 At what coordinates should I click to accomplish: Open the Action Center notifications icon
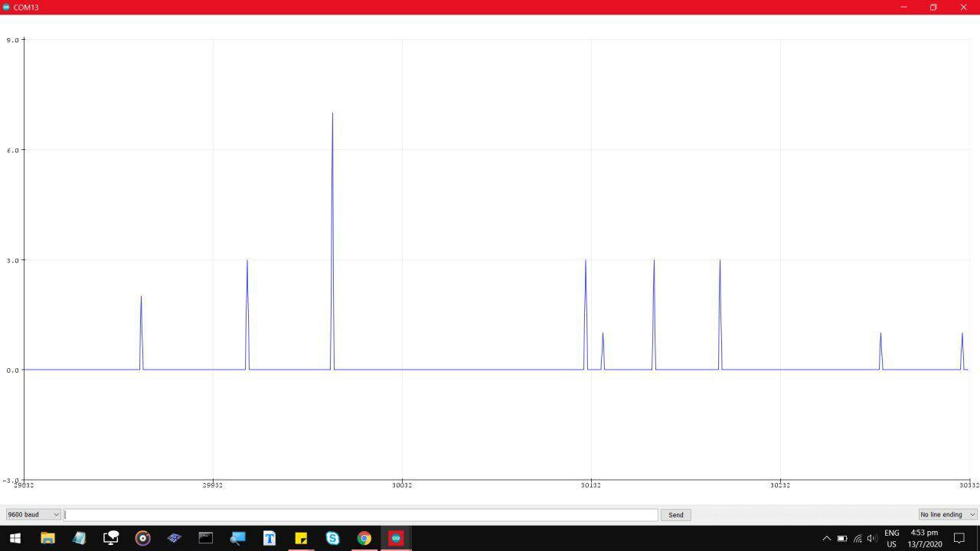[959, 538]
